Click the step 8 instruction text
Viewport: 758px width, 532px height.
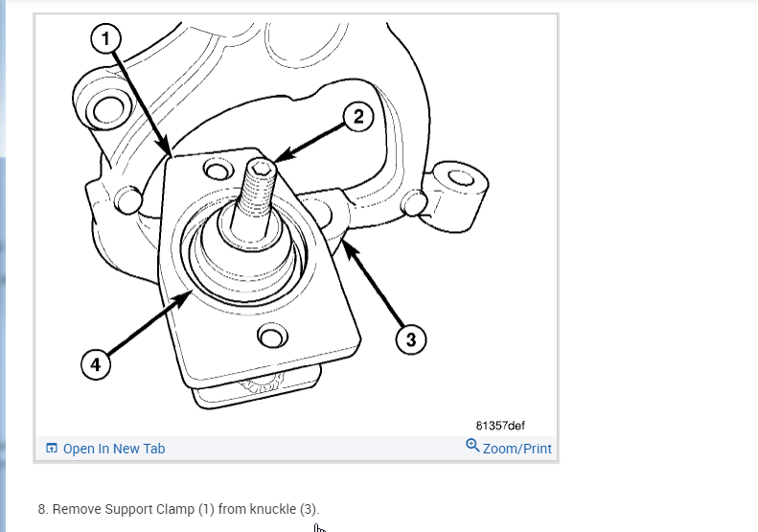pos(178,509)
